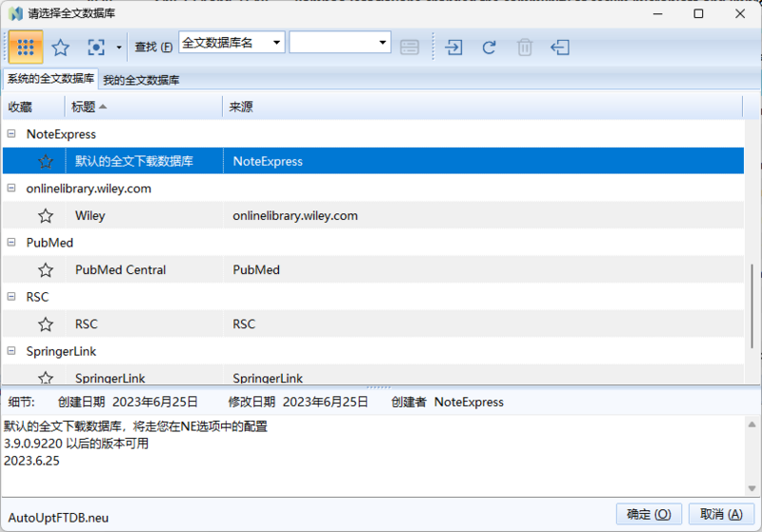Minimize the database selection window
The image size is (762, 532).
[657, 13]
